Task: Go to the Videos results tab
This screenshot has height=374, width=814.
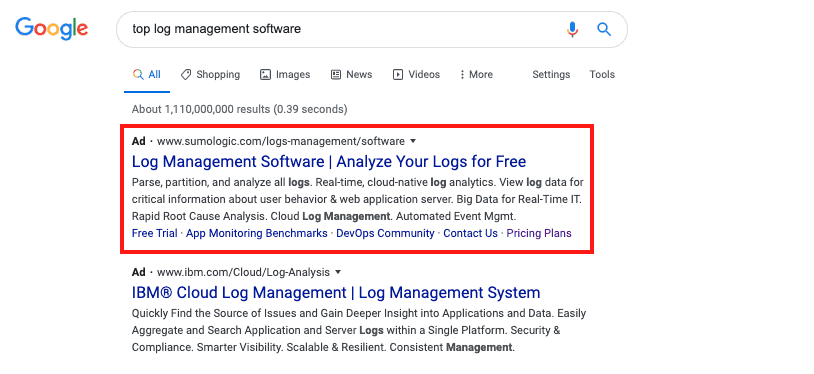Action: click(416, 75)
